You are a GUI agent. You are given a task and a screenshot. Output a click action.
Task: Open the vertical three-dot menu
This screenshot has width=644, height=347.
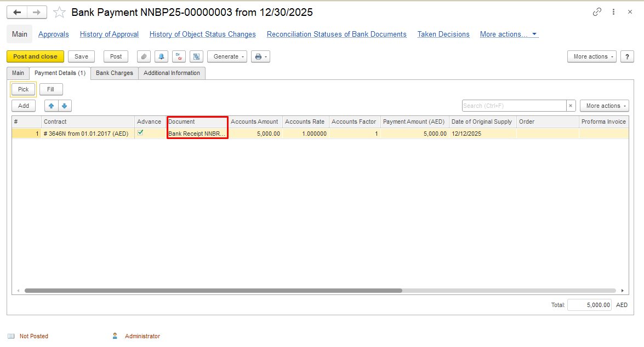614,12
